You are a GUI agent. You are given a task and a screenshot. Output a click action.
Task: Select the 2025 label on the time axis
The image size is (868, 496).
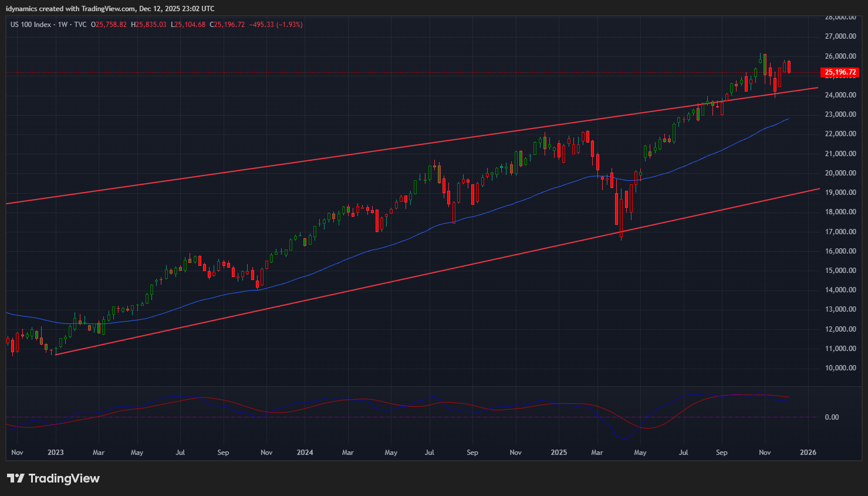point(559,453)
